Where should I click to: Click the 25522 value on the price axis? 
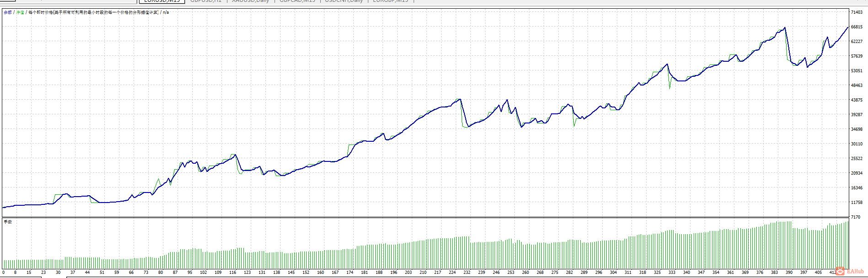(x=857, y=159)
